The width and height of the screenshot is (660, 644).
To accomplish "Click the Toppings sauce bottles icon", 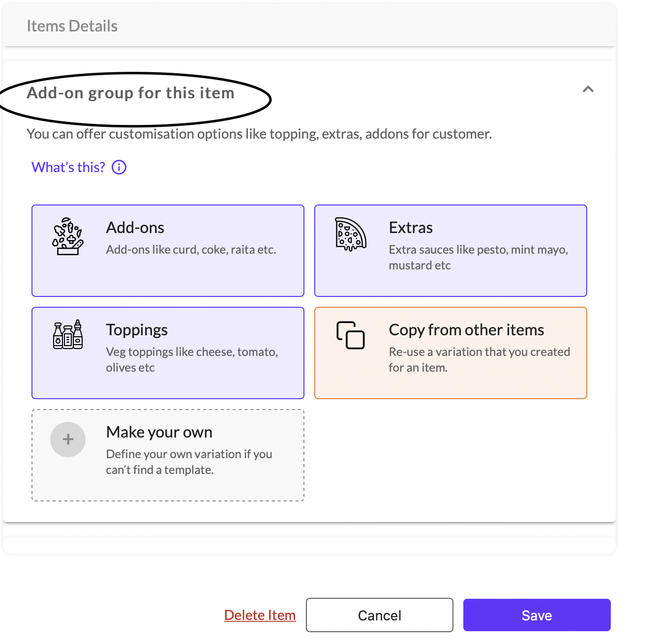I will click(68, 334).
